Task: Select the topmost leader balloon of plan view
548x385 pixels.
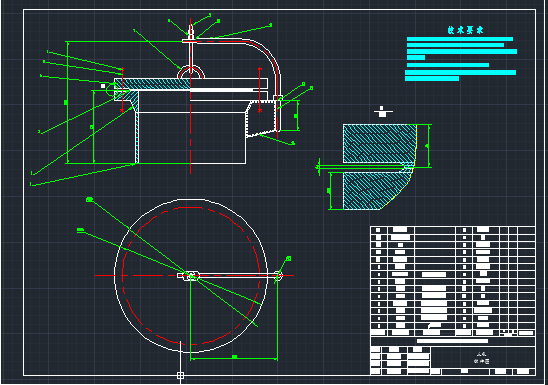Action: point(89,199)
